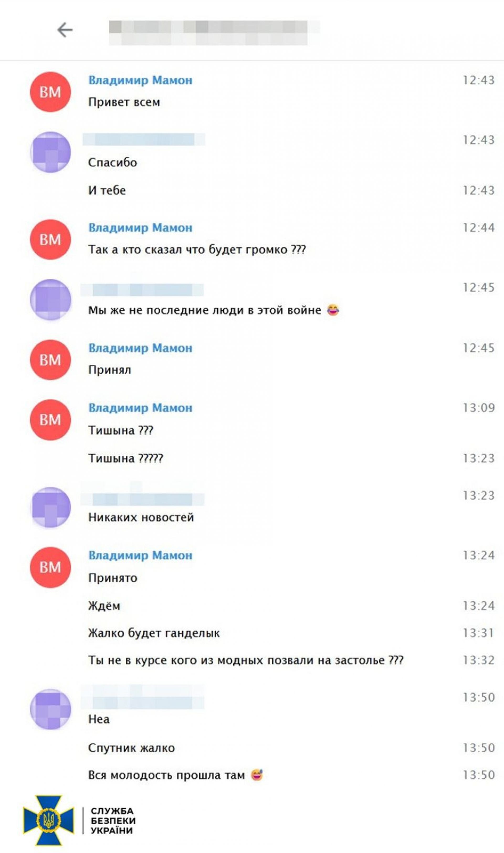This screenshot has height=853, width=504.
Task: Select the message 'Жалко будет ганделык'
Action: 154,633
